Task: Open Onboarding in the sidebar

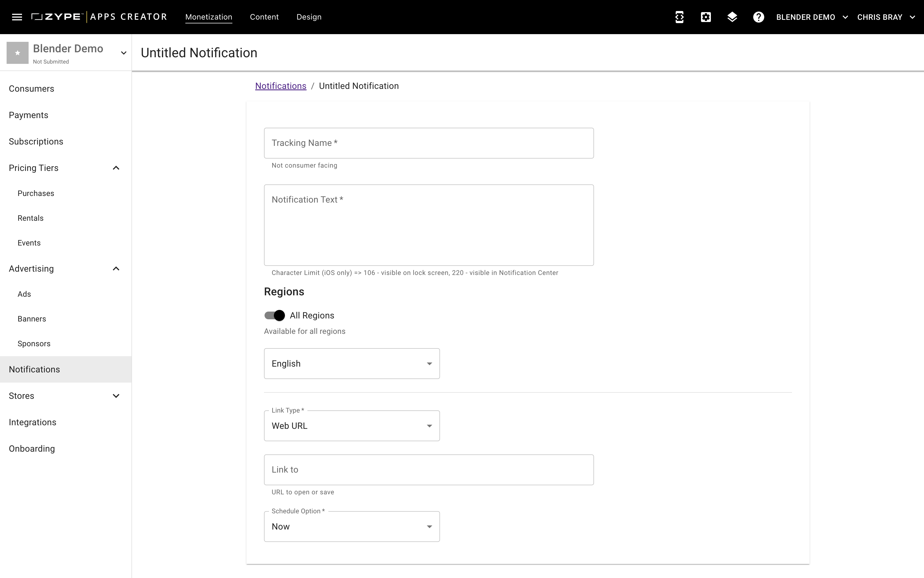Action: tap(66, 448)
